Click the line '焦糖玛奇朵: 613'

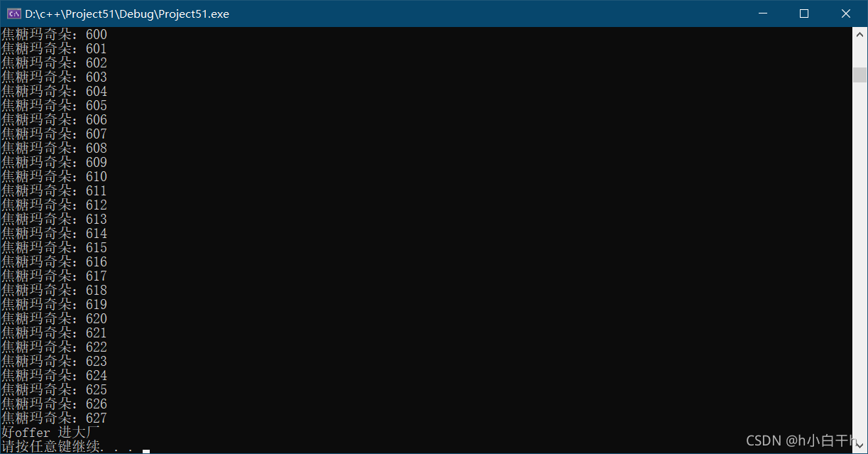click(54, 219)
